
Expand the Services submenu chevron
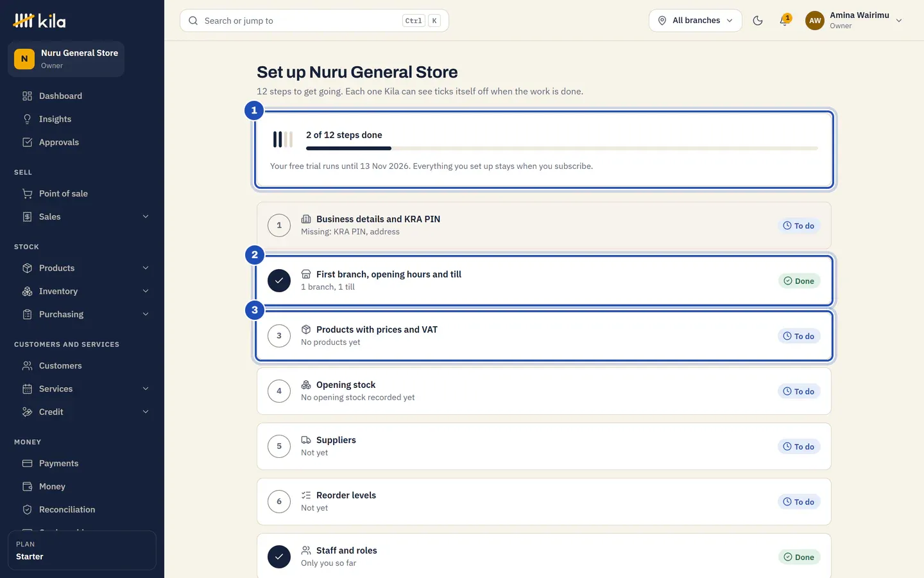[146, 389]
